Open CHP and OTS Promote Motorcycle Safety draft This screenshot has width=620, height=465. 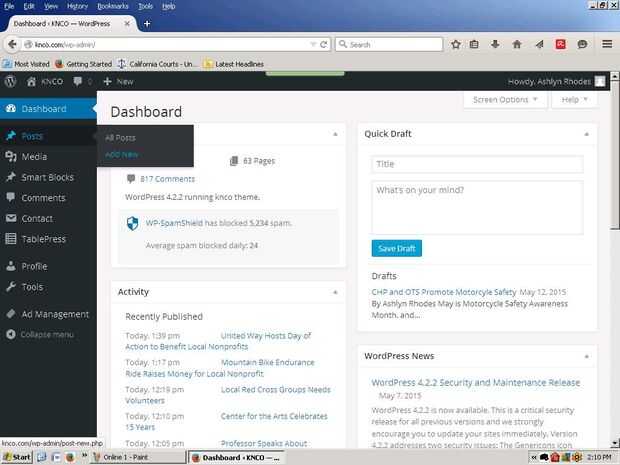pos(444,292)
